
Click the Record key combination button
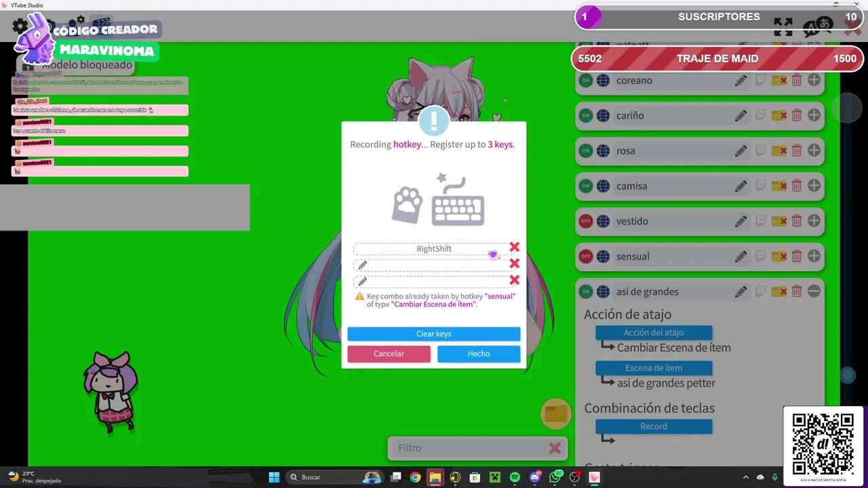pos(654,426)
